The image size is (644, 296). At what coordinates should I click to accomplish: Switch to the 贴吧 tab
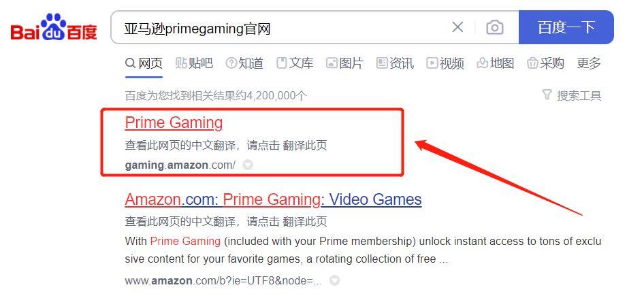[194, 63]
